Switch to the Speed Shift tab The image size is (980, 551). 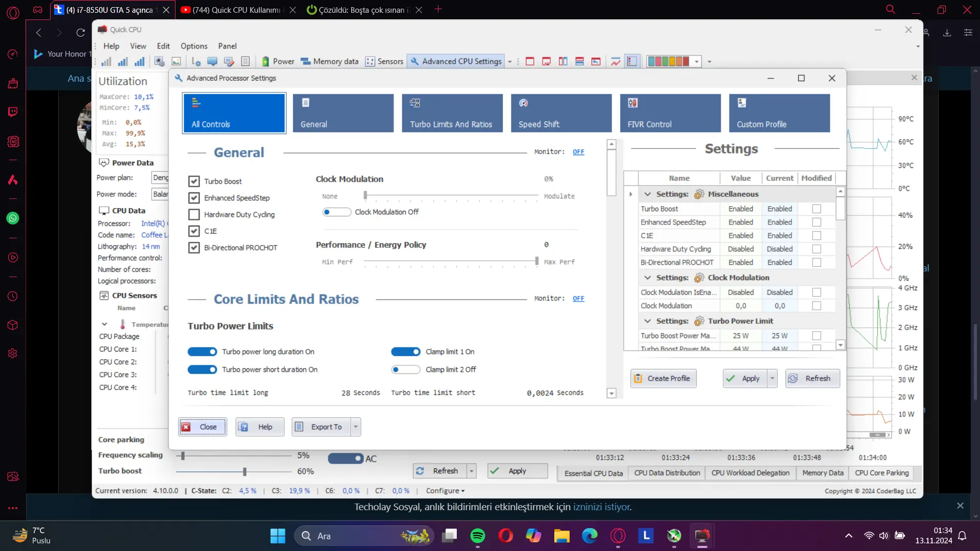pos(561,113)
